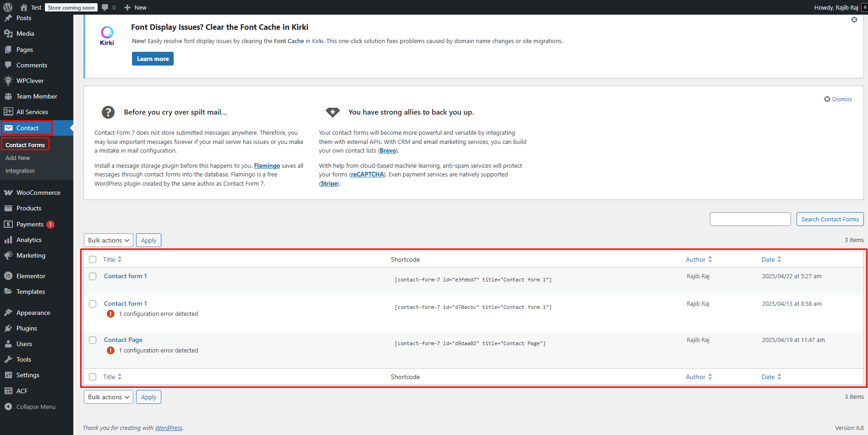
Task: Click the plus New icon in admin bar
Action: point(128,7)
